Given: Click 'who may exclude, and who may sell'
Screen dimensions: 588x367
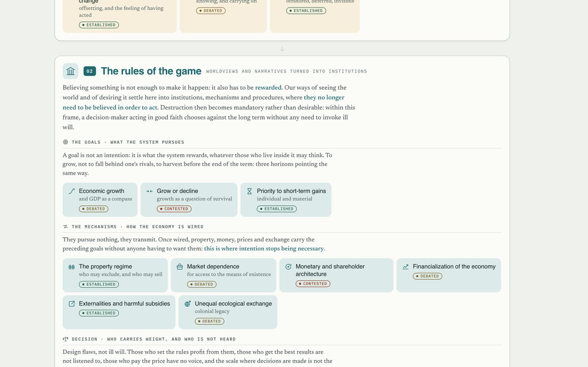Looking at the screenshot, I should [121, 275].
